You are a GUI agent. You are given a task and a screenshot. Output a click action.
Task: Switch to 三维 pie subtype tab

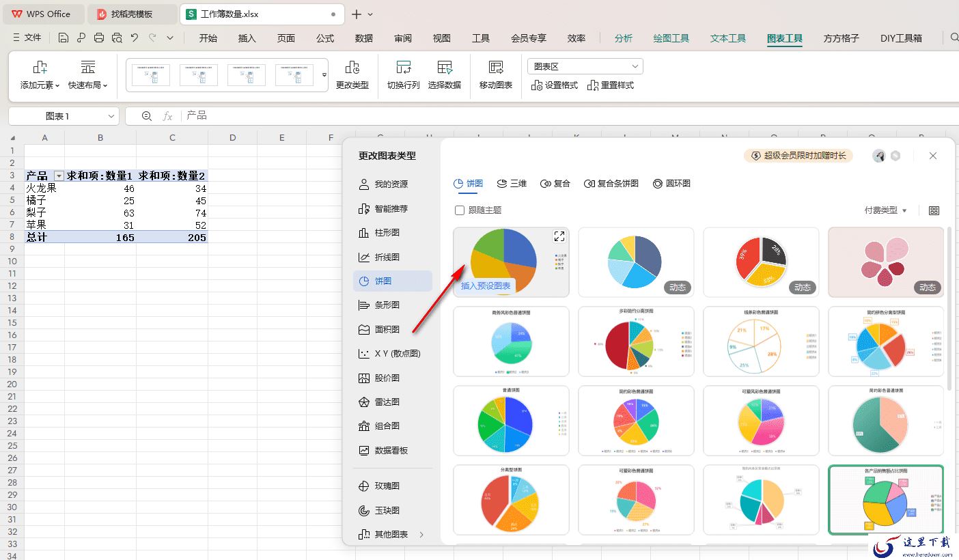pos(511,184)
